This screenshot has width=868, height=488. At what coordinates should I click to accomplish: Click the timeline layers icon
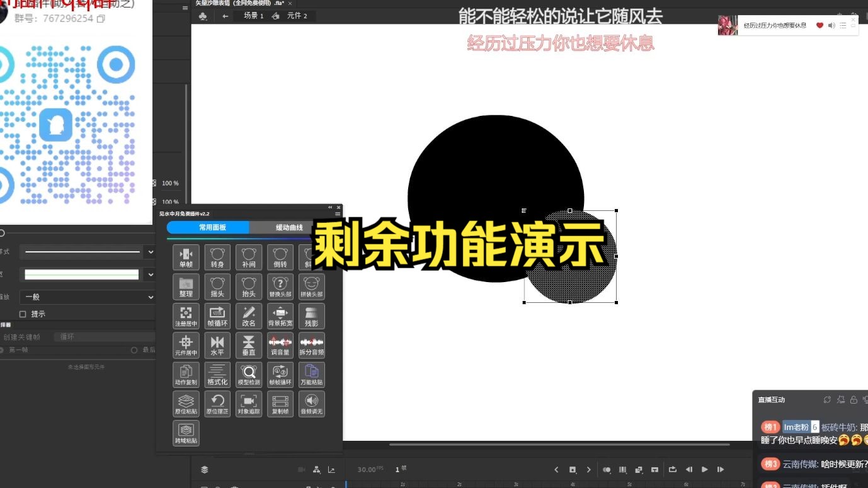tap(205, 470)
